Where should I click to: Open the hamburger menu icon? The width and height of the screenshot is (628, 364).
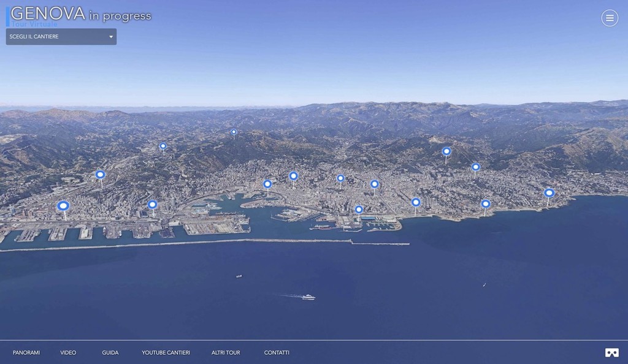point(610,18)
